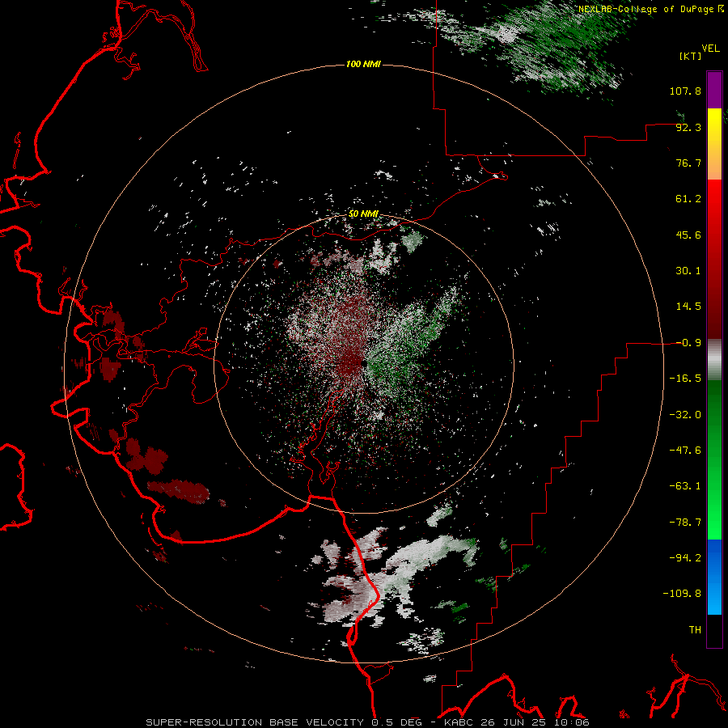Click the -47.6 velocity scale value

tap(685, 451)
